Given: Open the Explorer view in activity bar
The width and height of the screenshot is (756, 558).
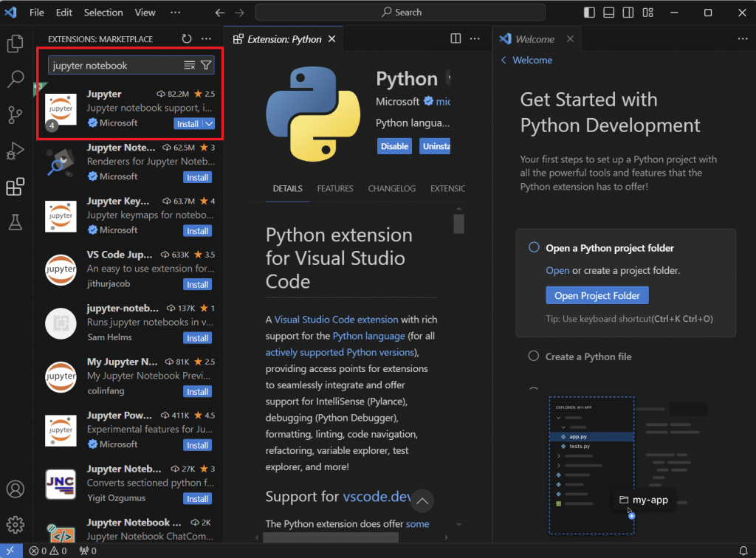Looking at the screenshot, I should click(15, 44).
